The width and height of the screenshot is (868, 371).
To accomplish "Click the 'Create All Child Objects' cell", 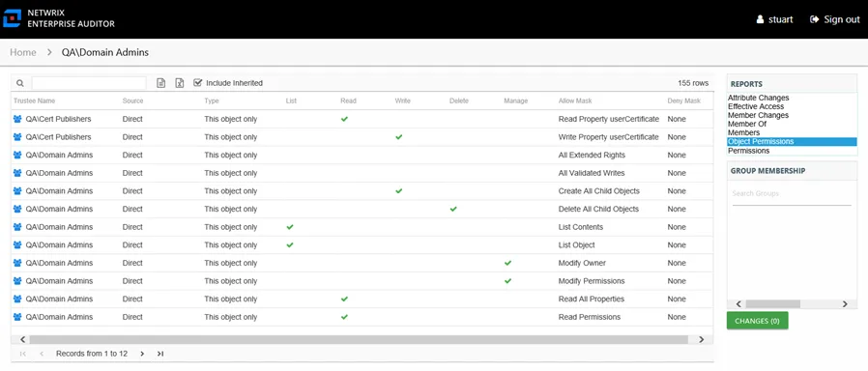I will 599,190.
